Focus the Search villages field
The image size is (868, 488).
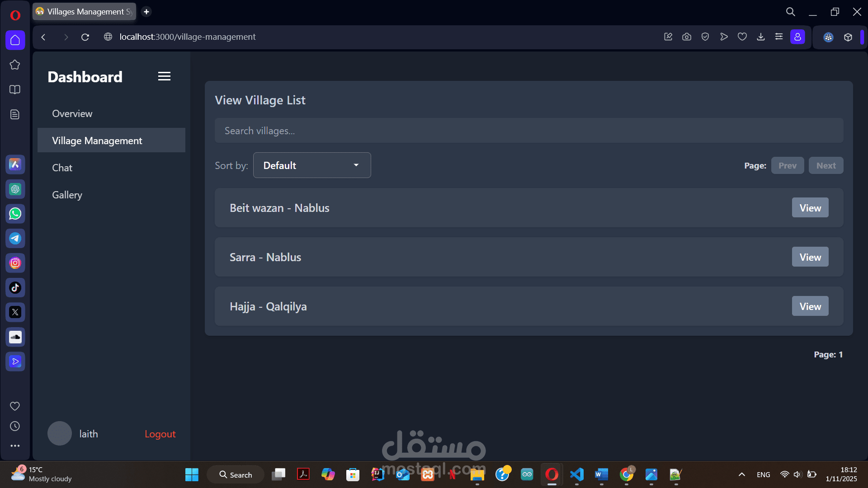click(x=528, y=131)
